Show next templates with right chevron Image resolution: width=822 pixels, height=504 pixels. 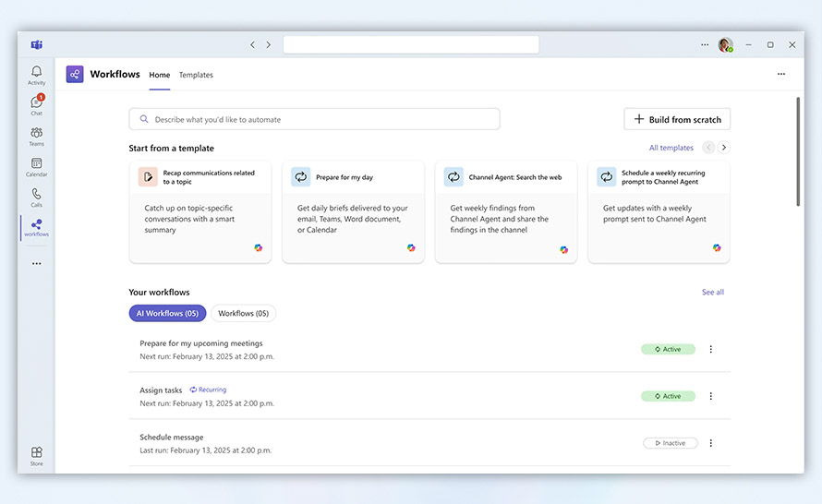[724, 148]
